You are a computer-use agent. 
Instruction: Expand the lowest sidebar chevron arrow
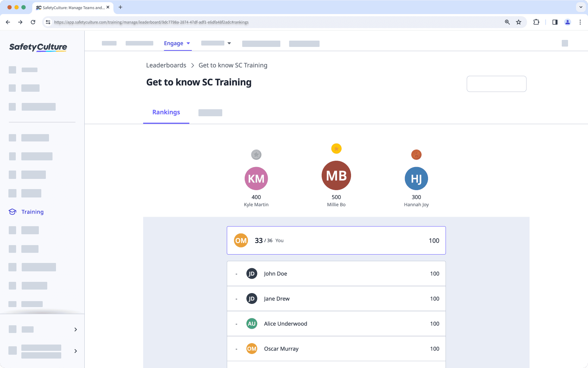tap(76, 351)
